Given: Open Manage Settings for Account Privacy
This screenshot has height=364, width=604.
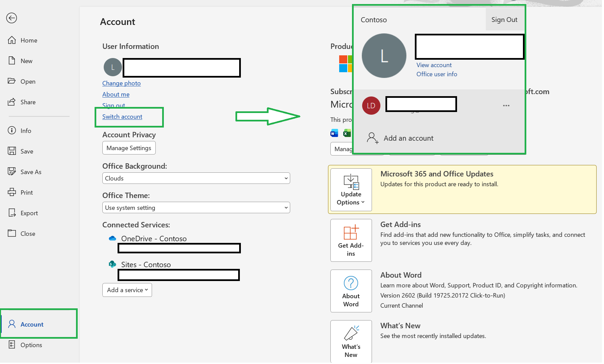Looking at the screenshot, I should tap(129, 148).
